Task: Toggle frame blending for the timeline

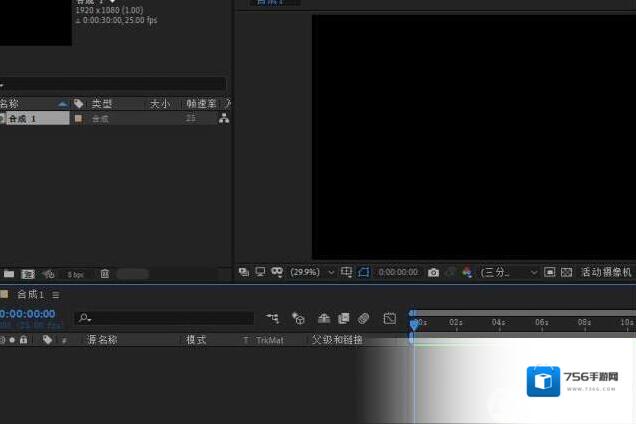Action: point(343,318)
